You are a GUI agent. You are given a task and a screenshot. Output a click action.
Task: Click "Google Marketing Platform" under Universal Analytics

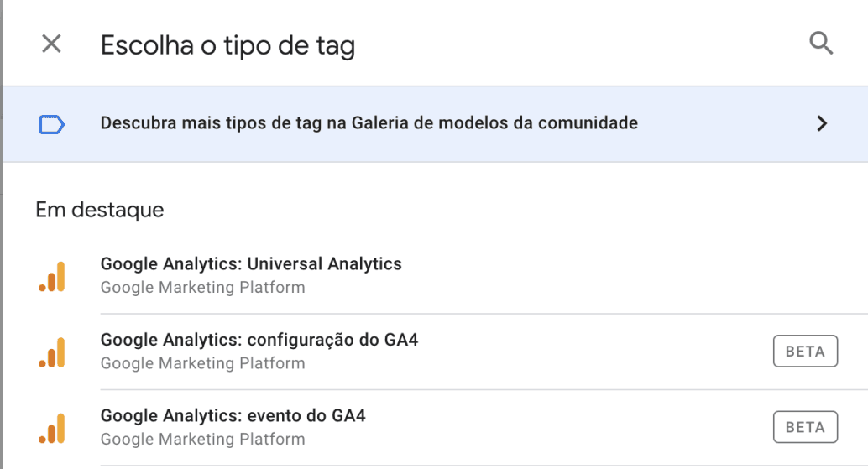pyautogui.click(x=202, y=288)
